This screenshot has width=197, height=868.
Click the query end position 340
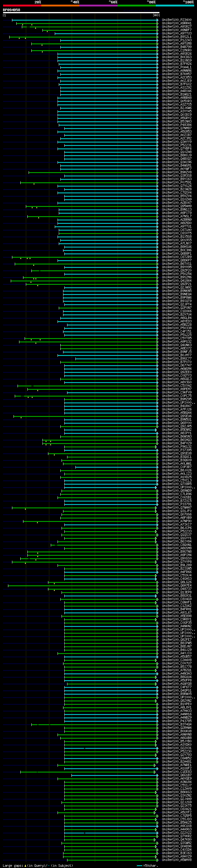(x=155, y=15)
